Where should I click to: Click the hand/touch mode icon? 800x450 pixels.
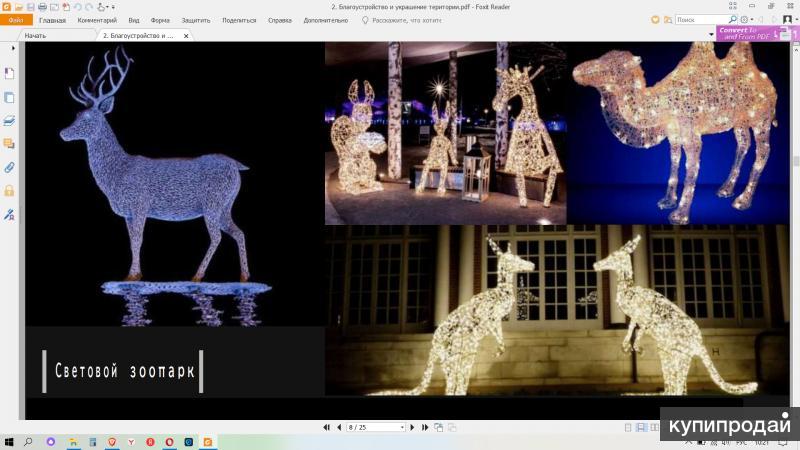102,7
